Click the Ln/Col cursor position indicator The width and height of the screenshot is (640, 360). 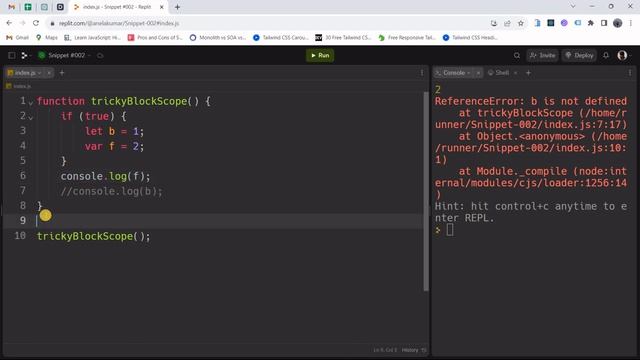(385, 350)
